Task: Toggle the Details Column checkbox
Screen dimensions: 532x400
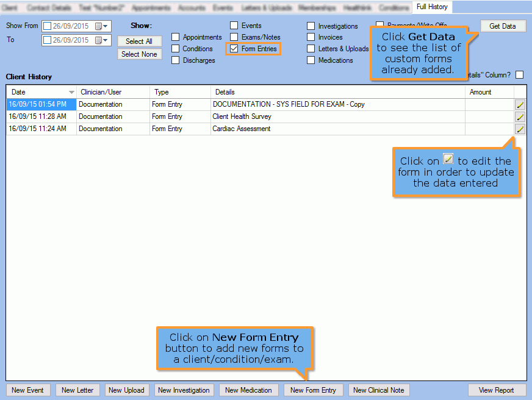Action: point(519,74)
